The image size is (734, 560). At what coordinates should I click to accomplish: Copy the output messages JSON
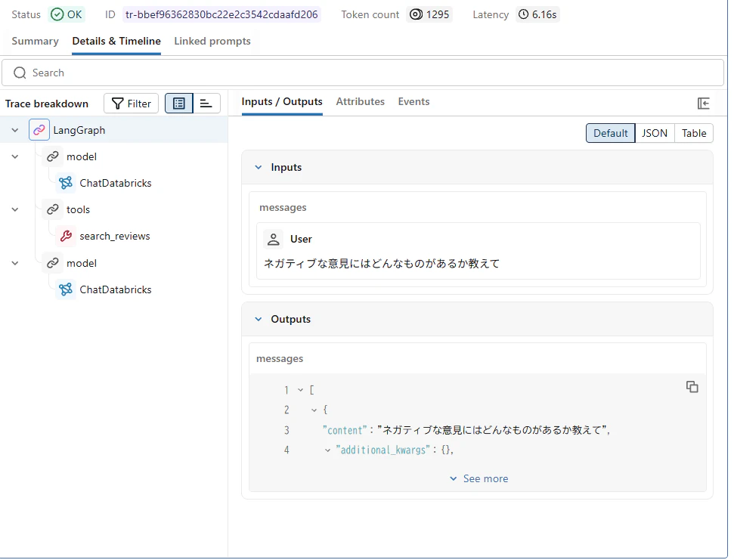tap(692, 387)
